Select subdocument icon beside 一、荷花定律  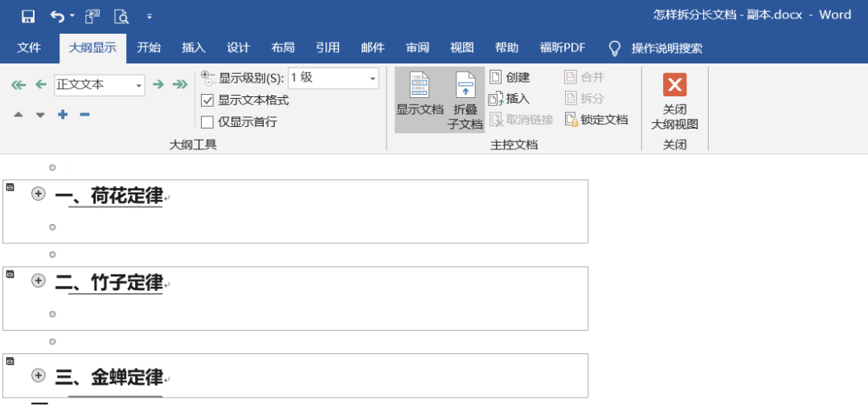[10, 188]
